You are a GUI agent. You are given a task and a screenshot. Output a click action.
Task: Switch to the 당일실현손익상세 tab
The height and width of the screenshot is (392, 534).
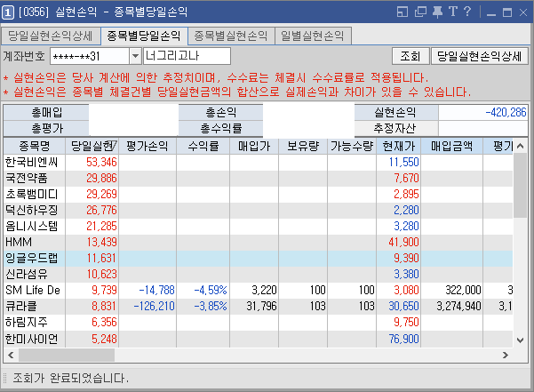tap(51, 36)
